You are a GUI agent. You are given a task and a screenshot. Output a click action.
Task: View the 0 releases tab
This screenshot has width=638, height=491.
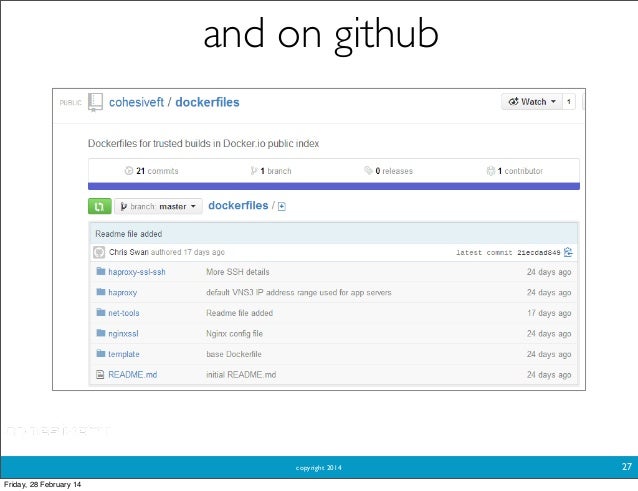click(389, 171)
